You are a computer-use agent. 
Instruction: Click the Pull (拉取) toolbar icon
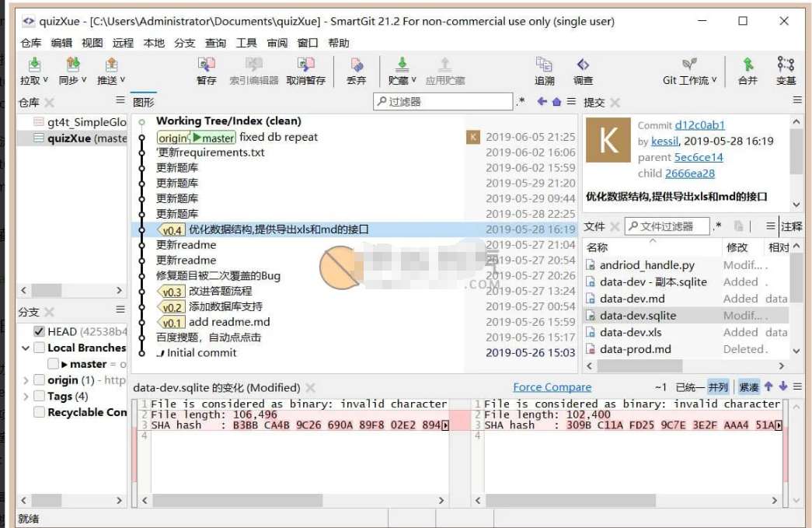click(x=34, y=65)
